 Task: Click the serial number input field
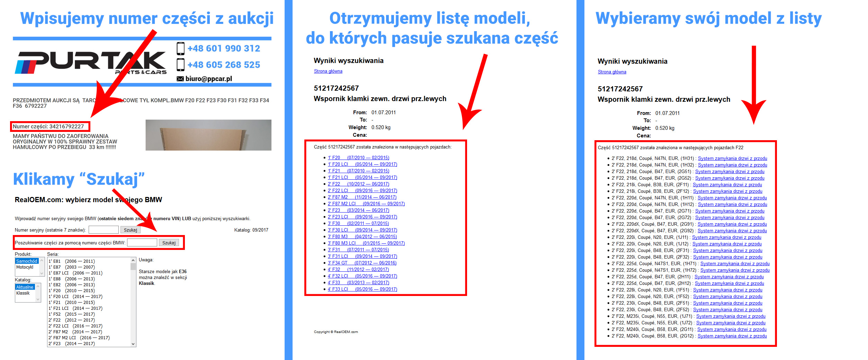pyautogui.click(x=104, y=230)
